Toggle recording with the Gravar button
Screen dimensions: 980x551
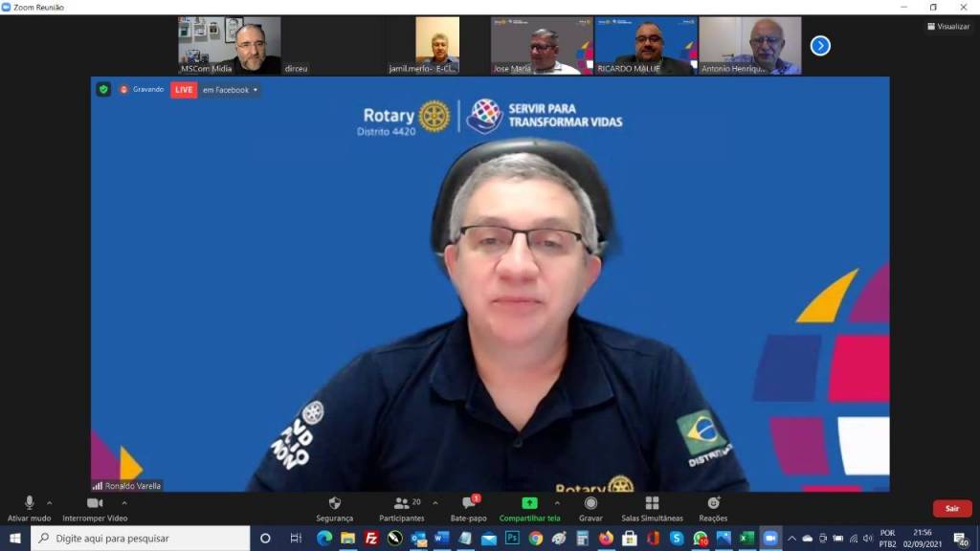[x=590, y=508]
